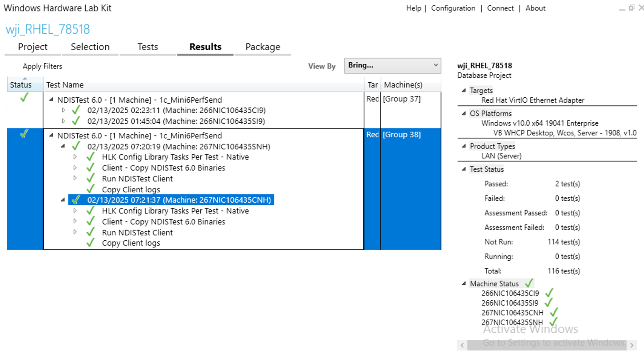
Task: Collapse the 02/13/2025 07:21:37 result node
Action: (x=63, y=200)
